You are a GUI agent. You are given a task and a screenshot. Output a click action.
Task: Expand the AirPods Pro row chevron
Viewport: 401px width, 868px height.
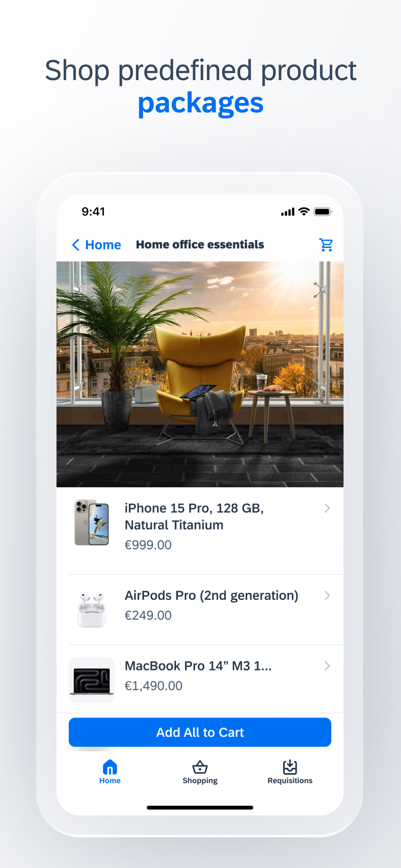pos(327,595)
